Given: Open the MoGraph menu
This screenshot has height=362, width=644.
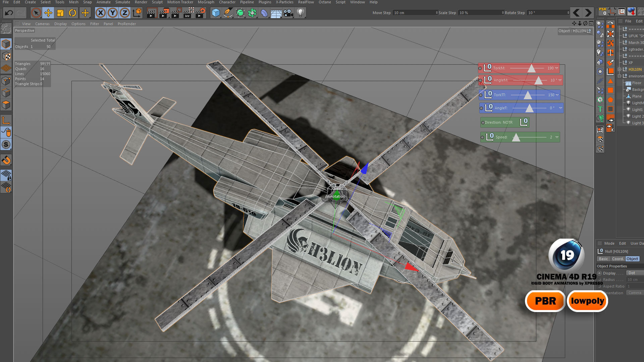Looking at the screenshot, I should coord(206,2).
